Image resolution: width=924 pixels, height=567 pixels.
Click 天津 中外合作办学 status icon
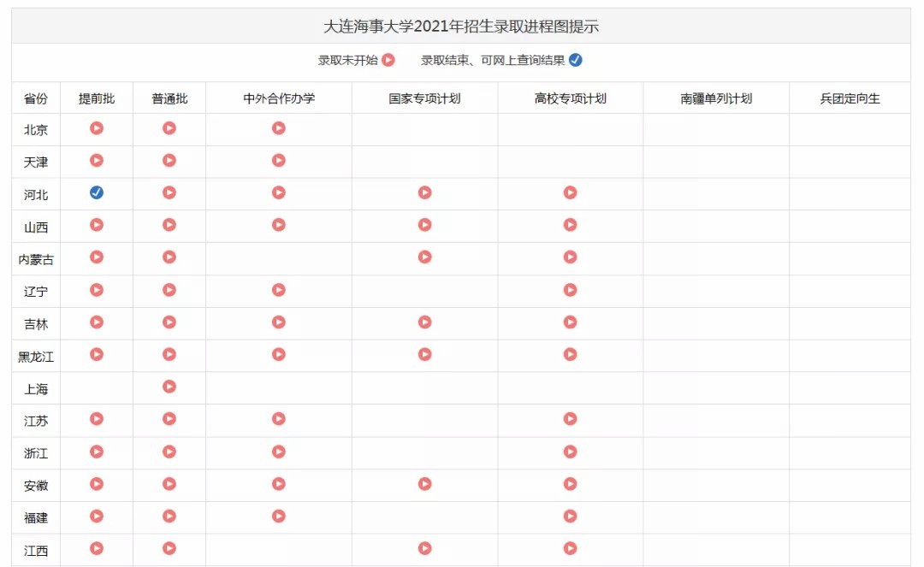279,160
